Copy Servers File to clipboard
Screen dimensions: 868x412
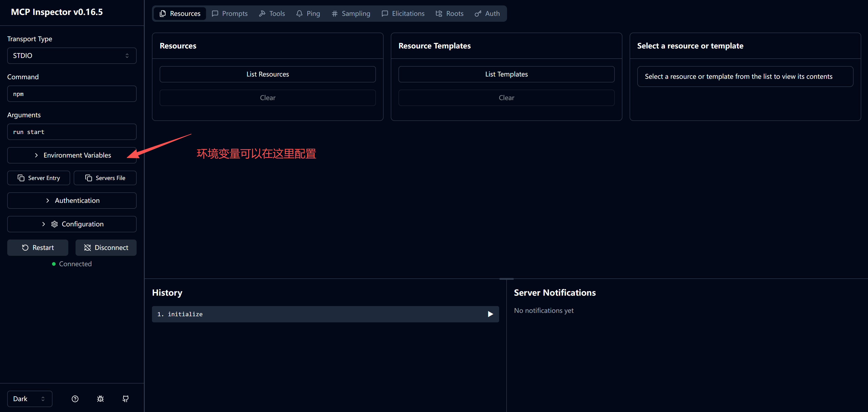tap(105, 178)
